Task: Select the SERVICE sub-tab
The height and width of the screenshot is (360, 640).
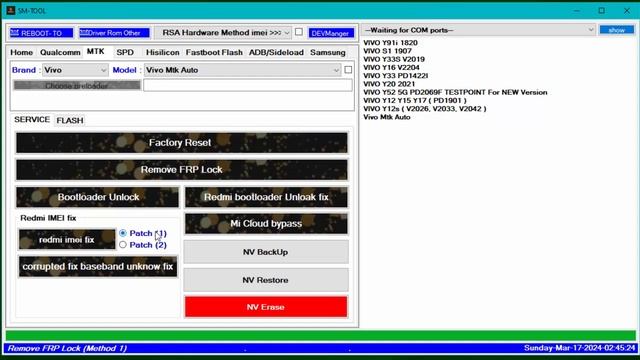Action: click(x=32, y=120)
